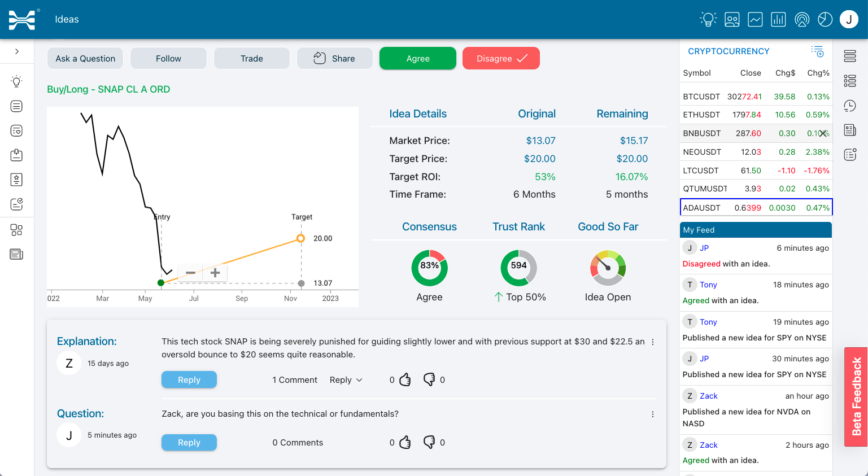Click the notification list icon in right sidebar

tap(850, 155)
